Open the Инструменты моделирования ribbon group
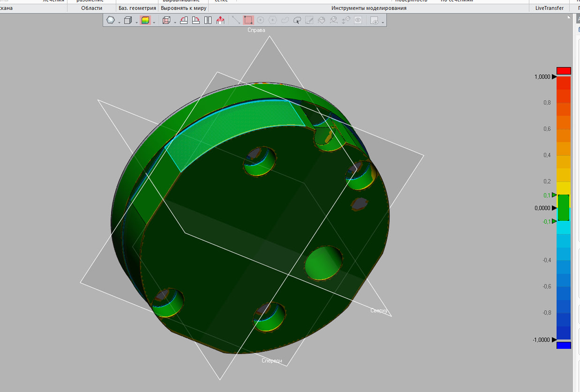This screenshot has height=392, width=580. (369, 8)
